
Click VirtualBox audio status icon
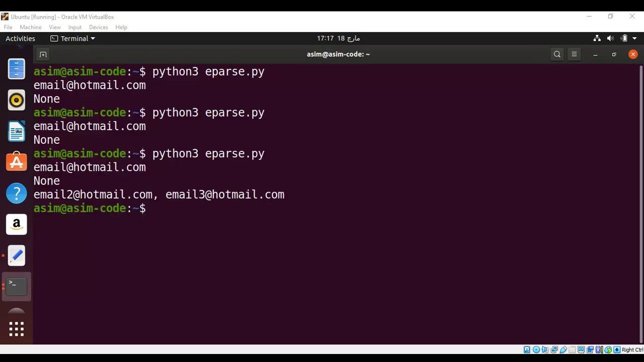(x=545, y=350)
